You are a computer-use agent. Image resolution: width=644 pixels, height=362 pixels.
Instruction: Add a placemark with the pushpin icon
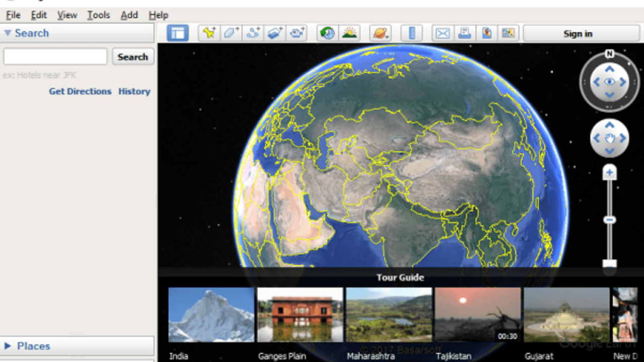209,33
